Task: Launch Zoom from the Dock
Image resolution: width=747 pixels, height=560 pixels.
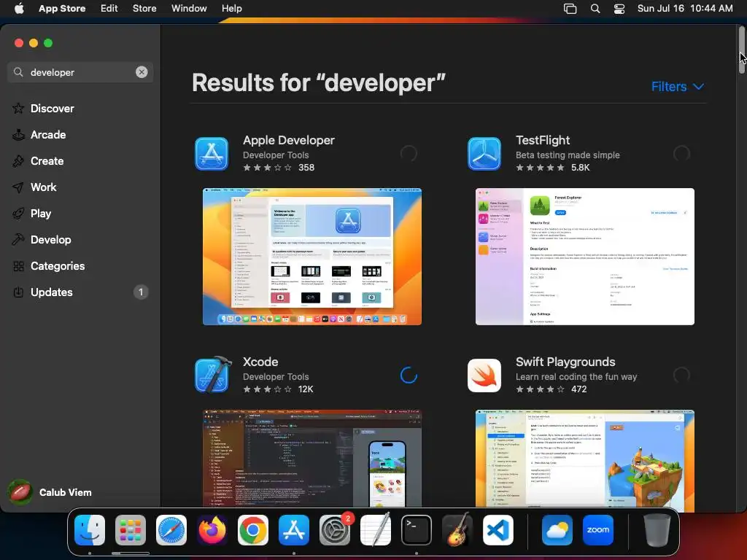Action: click(598, 530)
